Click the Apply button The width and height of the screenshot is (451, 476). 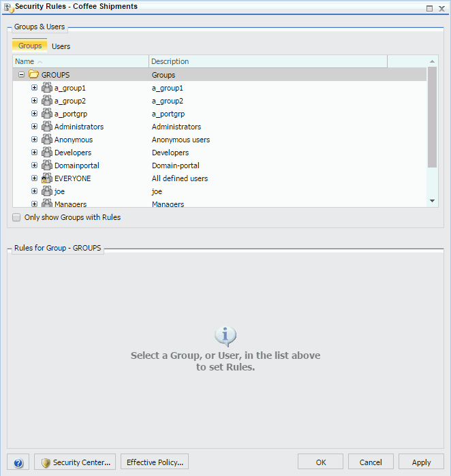click(x=421, y=462)
